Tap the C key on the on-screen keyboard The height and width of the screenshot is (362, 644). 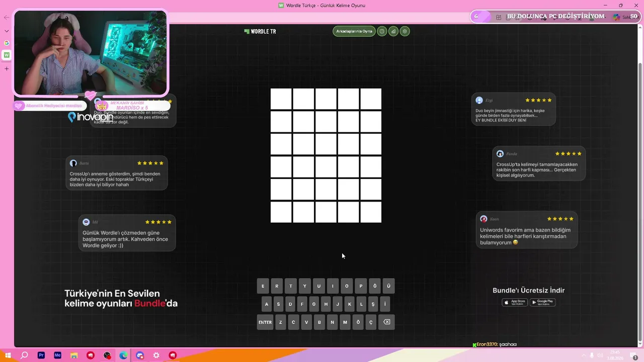tap(293, 322)
